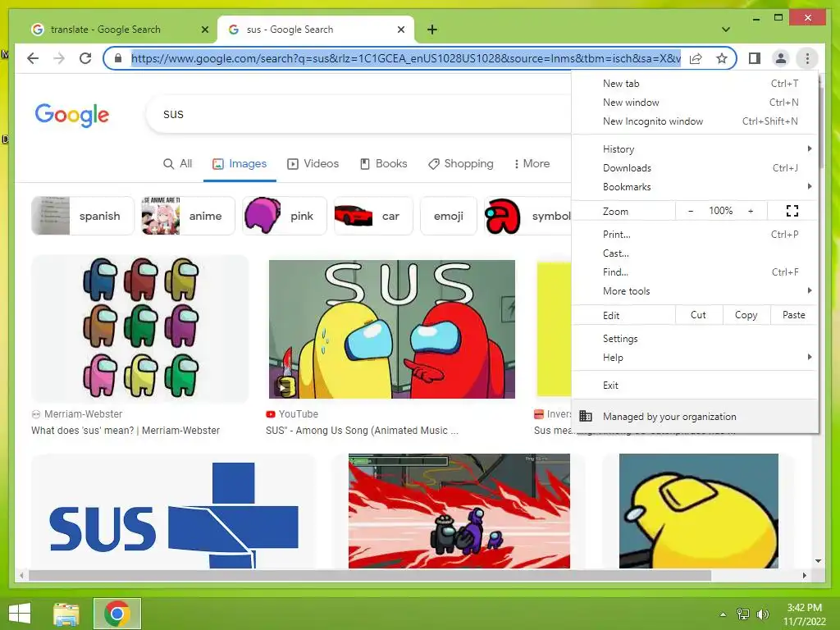
Task: Open the side panel icon
Action: [755, 58]
